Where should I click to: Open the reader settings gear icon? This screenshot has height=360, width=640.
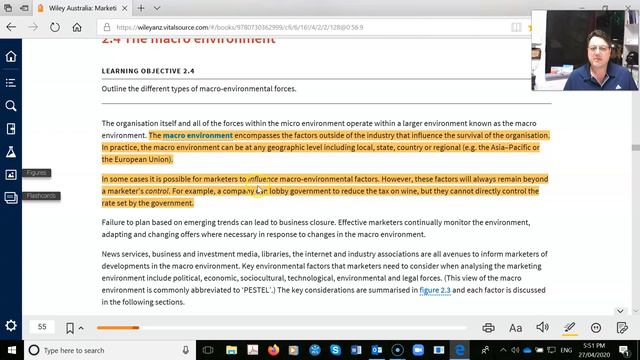pyautogui.click(x=11, y=326)
